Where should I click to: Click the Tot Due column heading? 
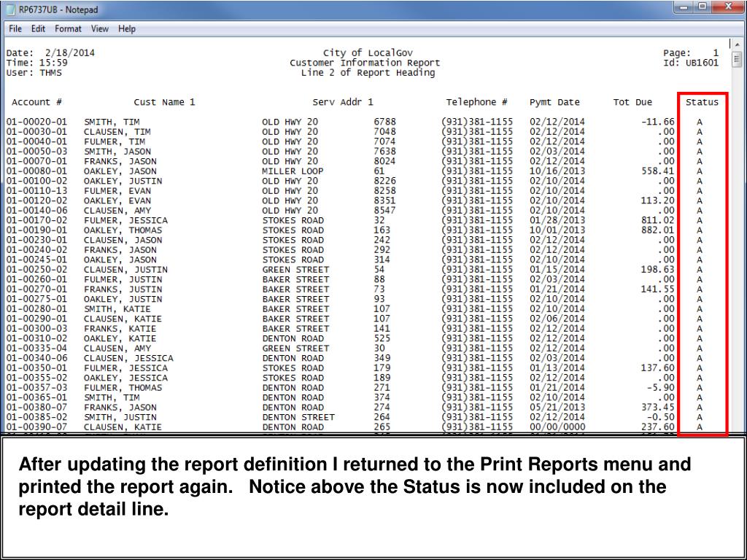click(x=632, y=102)
